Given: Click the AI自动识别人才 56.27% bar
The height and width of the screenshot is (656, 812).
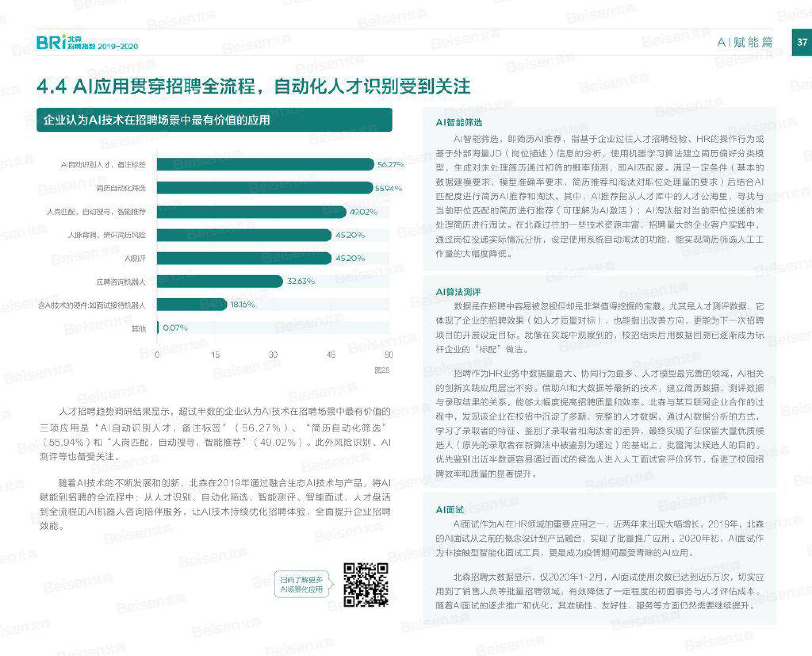Looking at the screenshot, I should pyautogui.click(x=265, y=164).
